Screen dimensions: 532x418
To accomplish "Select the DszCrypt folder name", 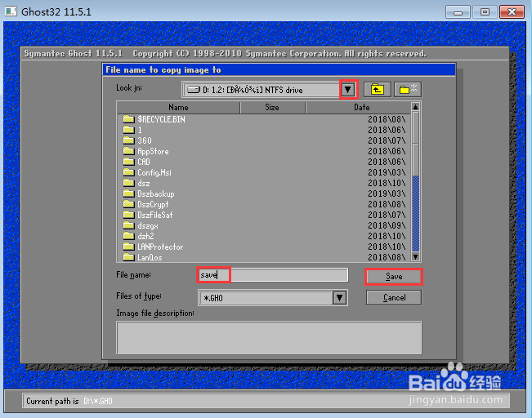I will (x=153, y=204).
